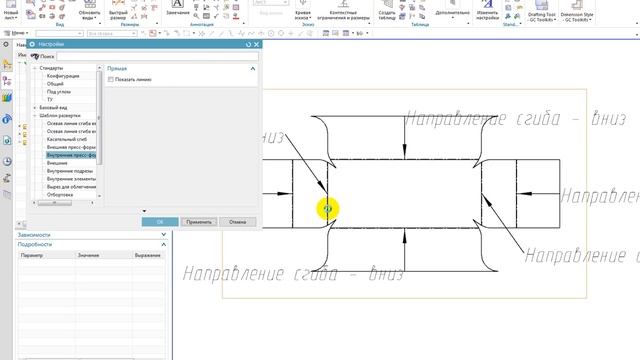Open the Меню button
Screen dimensions: 640x360
(16, 33)
